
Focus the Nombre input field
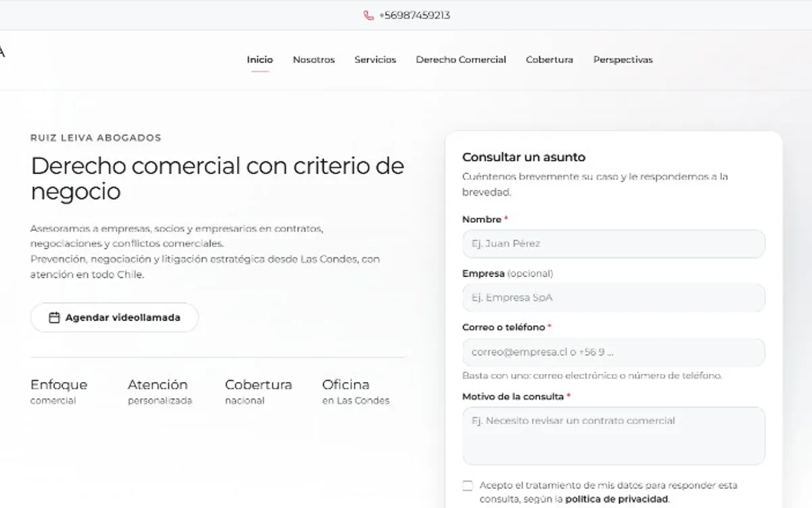coord(614,244)
